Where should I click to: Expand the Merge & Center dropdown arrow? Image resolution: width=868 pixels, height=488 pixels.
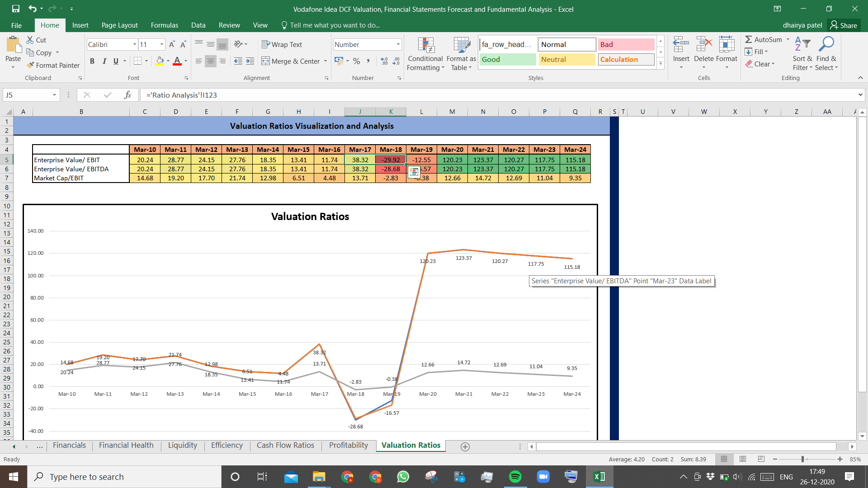click(x=325, y=61)
